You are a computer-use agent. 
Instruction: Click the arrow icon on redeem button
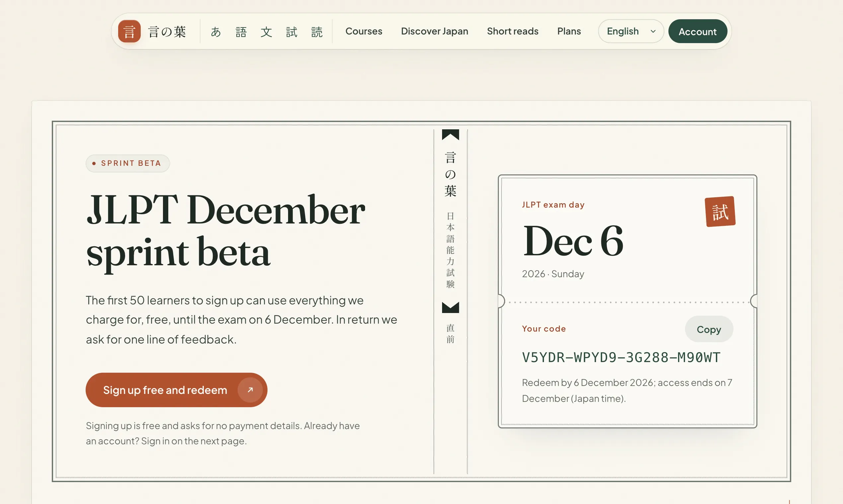pos(250,390)
